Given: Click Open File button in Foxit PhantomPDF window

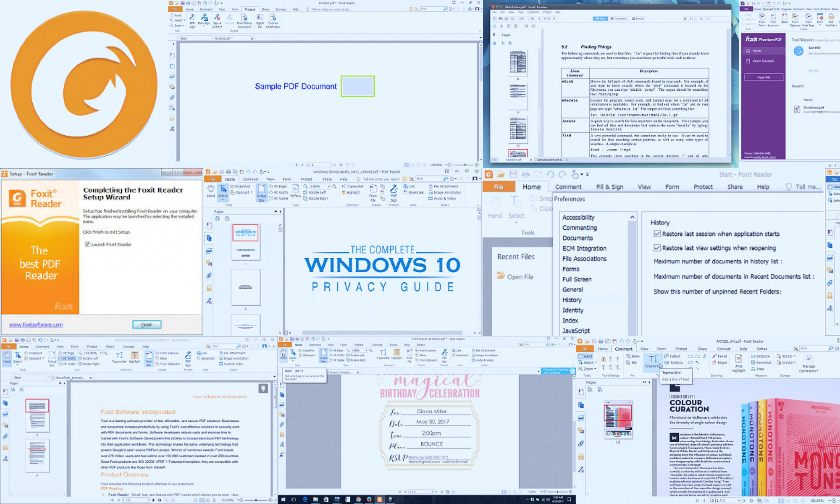Looking at the screenshot, I should 764,77.
